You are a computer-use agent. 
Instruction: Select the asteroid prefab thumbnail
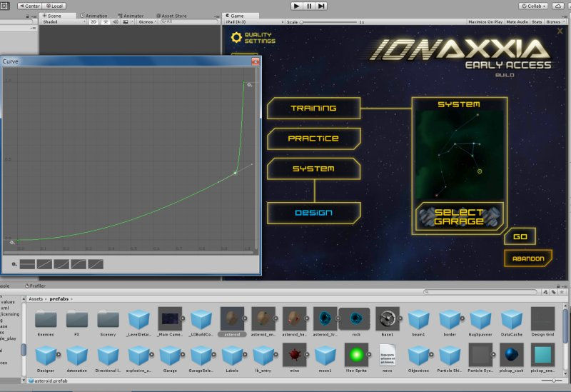pyautogui.click(x=232, y=318)
